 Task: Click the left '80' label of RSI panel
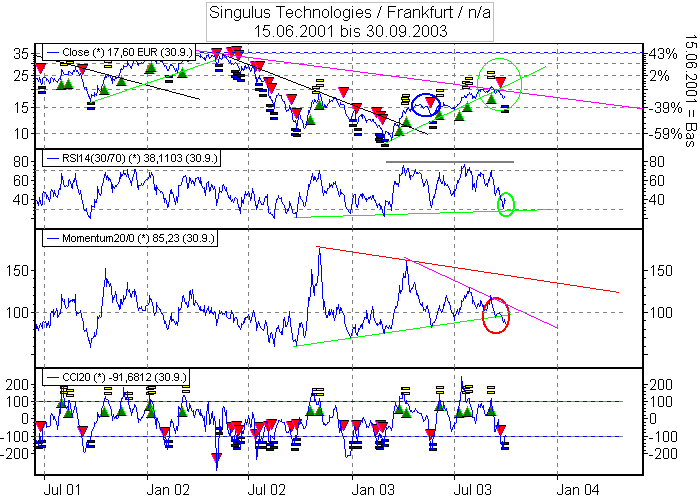pos(21,162)
